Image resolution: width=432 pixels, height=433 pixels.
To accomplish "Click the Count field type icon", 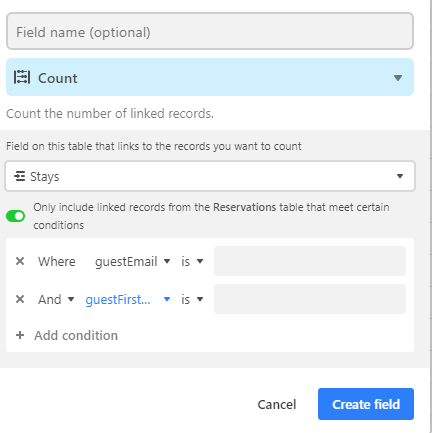I will pos(22,77).
